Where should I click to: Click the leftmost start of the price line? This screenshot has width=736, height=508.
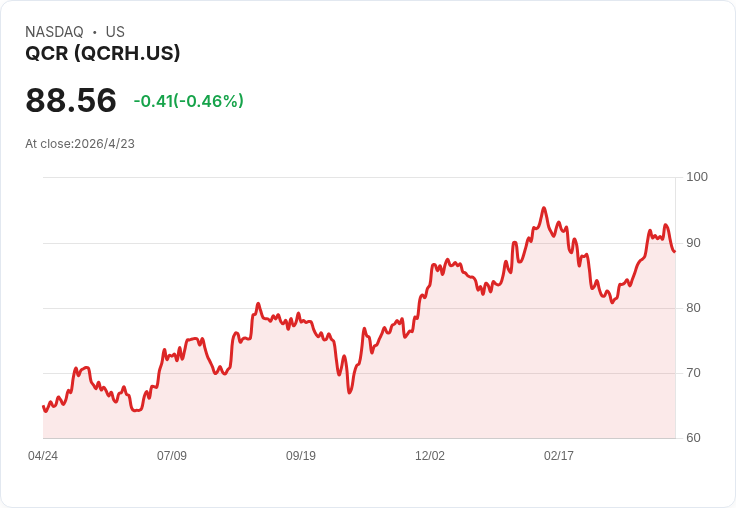(x=43, y=406)
